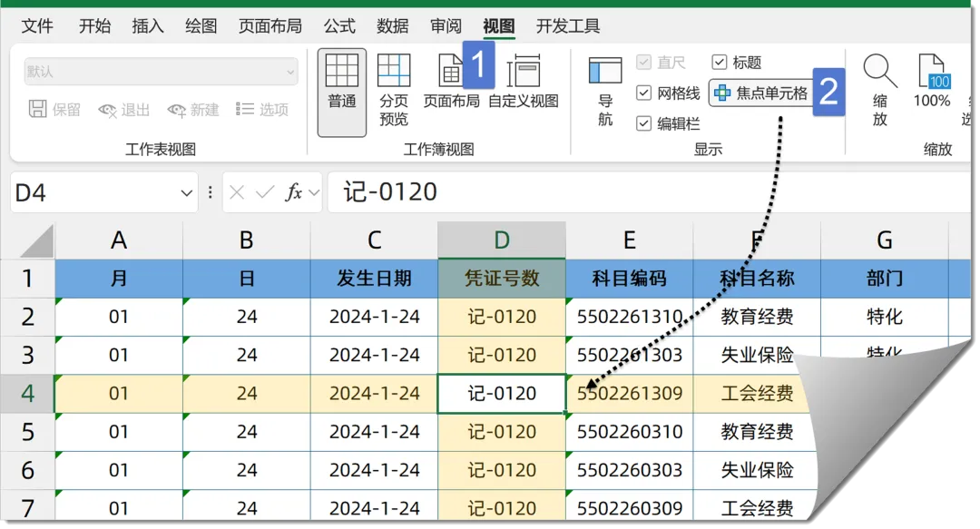Click the select-all triangle corner
The image size is (980, 529).
[x=37, y=241]
